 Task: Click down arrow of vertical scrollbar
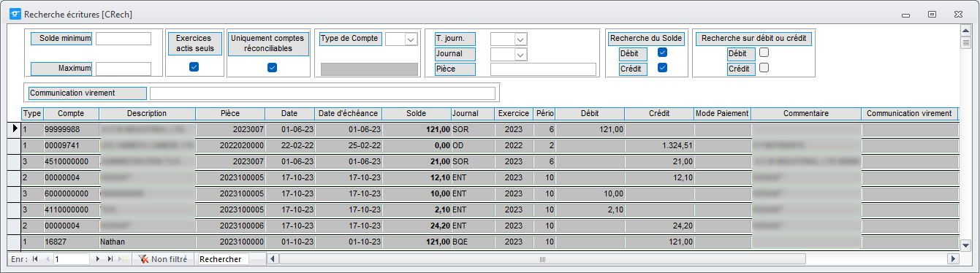pos(965,245)
